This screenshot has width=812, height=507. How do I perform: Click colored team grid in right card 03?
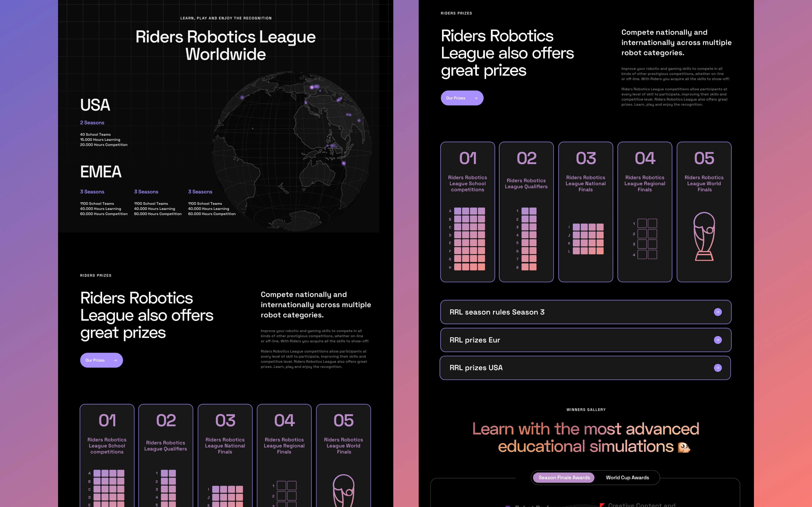[588, 239]
